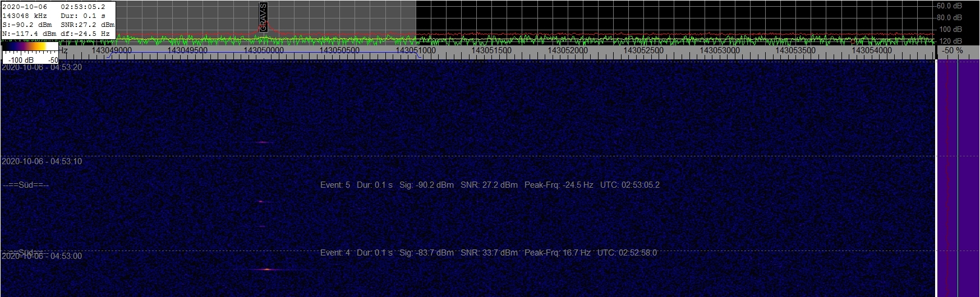Click the meteor echo trace near 04:53:00

pyautogui.click(x=268, y=270)
